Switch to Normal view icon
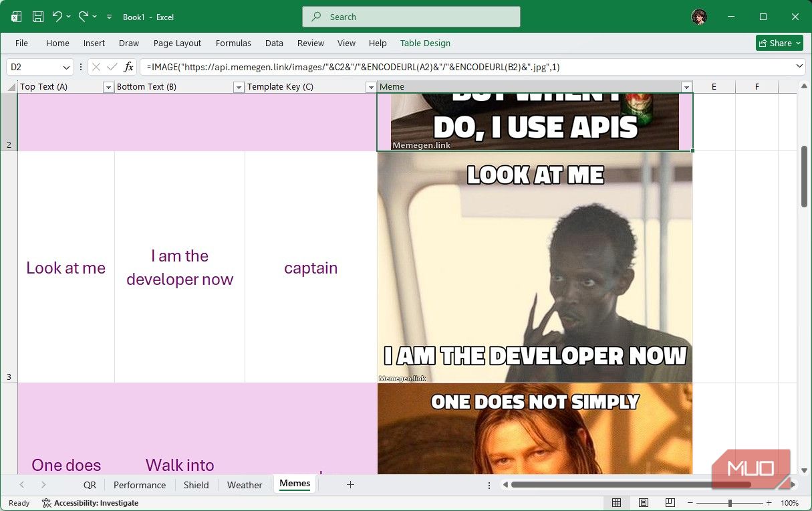 617,503
